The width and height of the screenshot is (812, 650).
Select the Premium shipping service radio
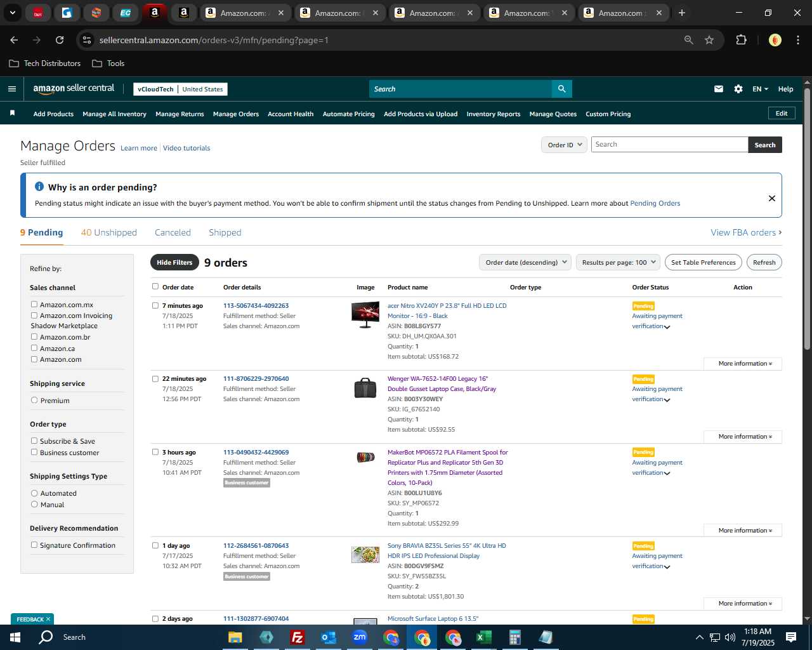34,400
